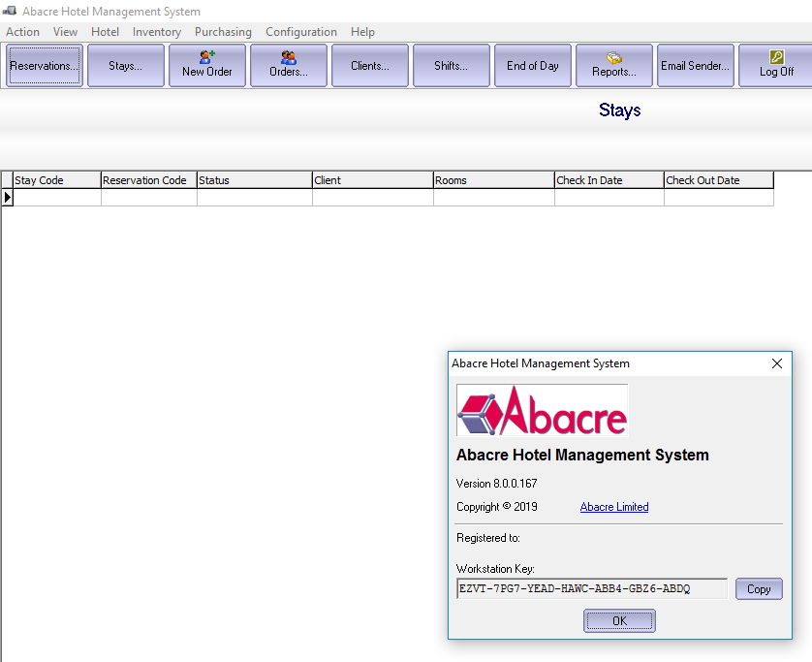Image resolution: width=812 pixels, height=662 pixels.
Task: Select the Workstation Key text field
Action: coord(591,588)
